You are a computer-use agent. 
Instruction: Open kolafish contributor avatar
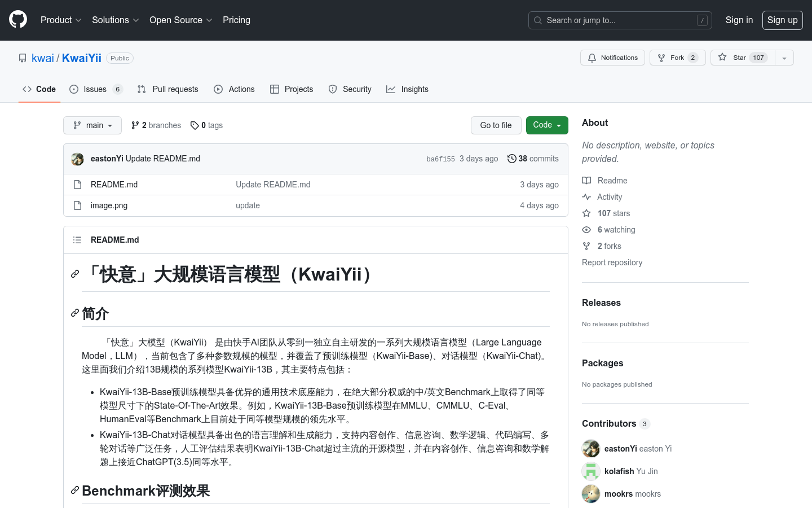click(x=591, y=471)
